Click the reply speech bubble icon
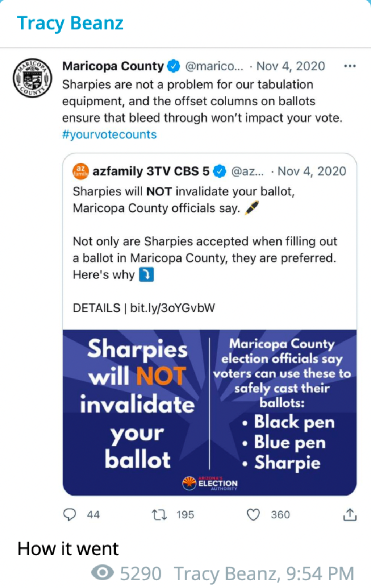This screenshot has height=588, width=371. pyautogui.click(x=70, y=514)
